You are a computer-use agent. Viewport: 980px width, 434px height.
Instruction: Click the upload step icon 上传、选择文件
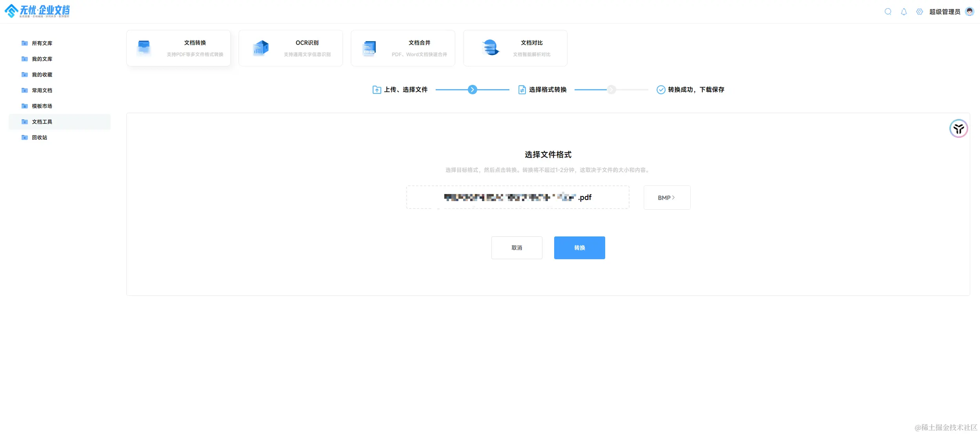click(376, 89)
